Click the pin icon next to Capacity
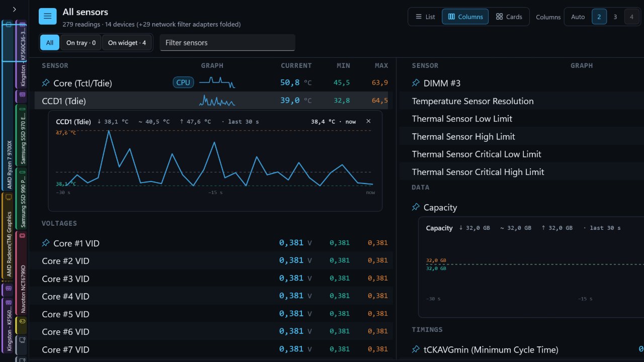The image size is (644, 362). (x=416, y=207)
